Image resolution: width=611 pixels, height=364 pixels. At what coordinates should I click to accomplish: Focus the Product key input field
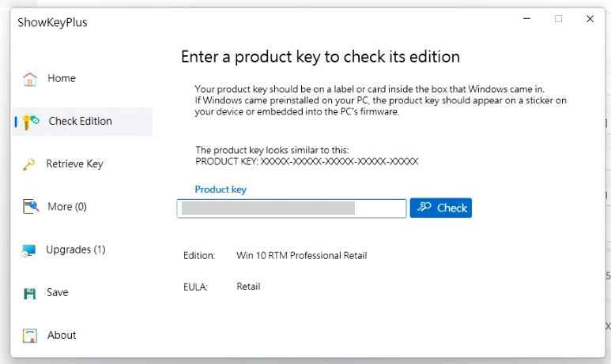click(292, 208)
